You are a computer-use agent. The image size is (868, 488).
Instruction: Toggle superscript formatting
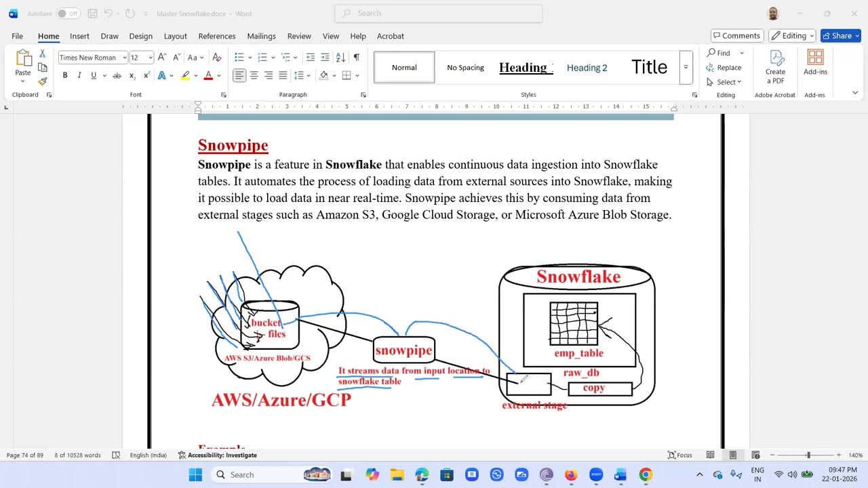coord(146,75)
